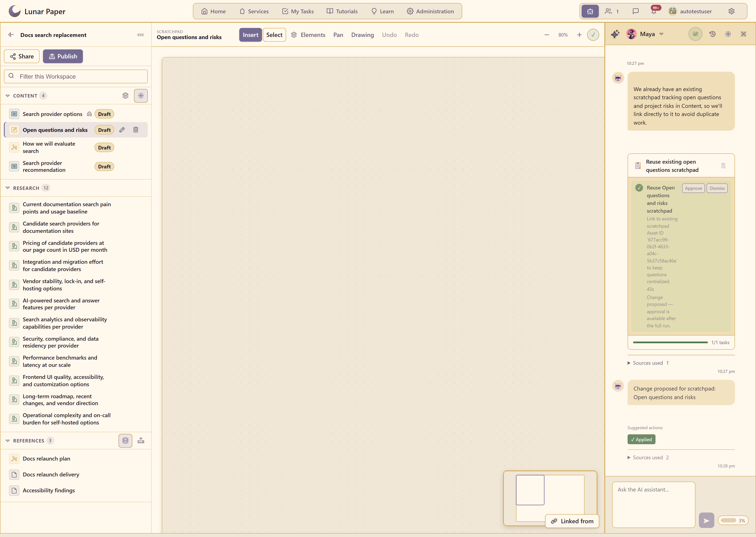Click the 1/1 tasks progress bar

(x=670, y=342)
